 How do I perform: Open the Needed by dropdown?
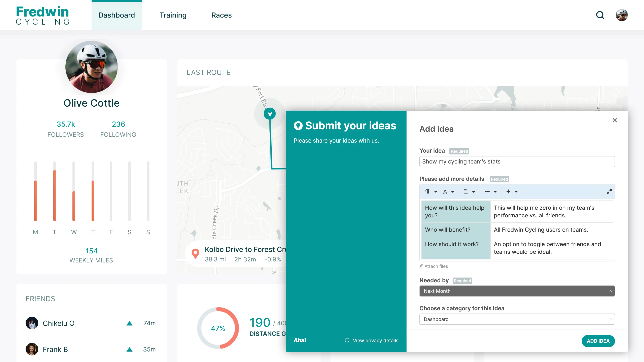tap(517, 291)
